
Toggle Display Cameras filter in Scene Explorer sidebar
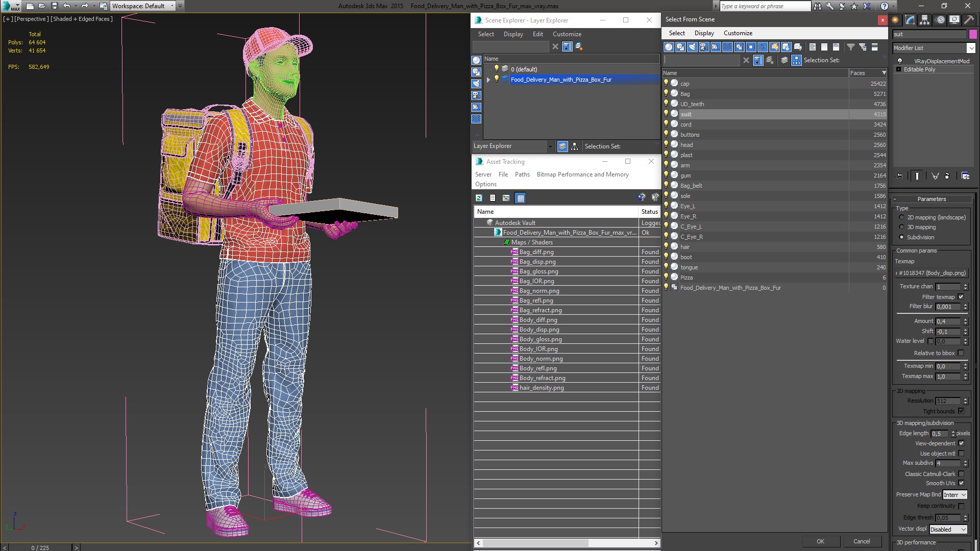476,95
